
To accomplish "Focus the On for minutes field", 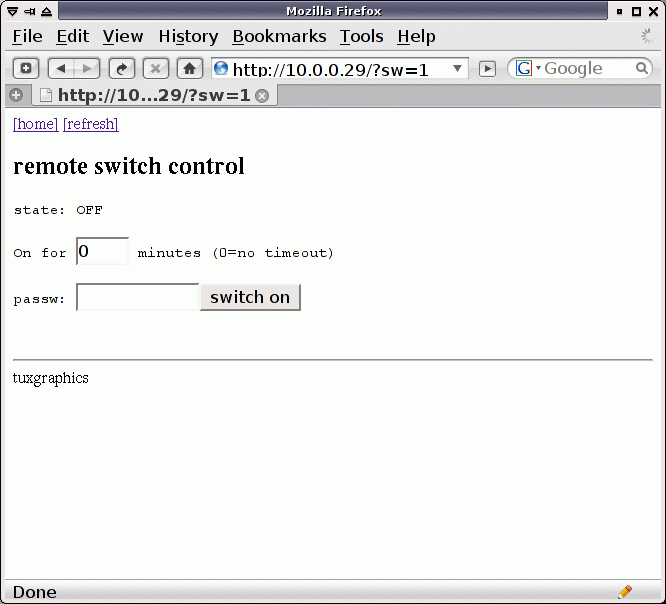I will coord(102,251).
